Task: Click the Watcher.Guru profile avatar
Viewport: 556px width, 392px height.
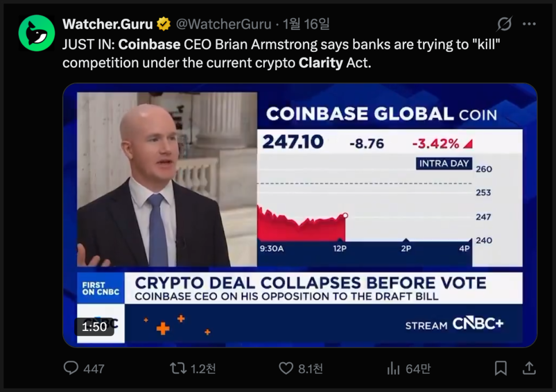Action: pos(36,32)
